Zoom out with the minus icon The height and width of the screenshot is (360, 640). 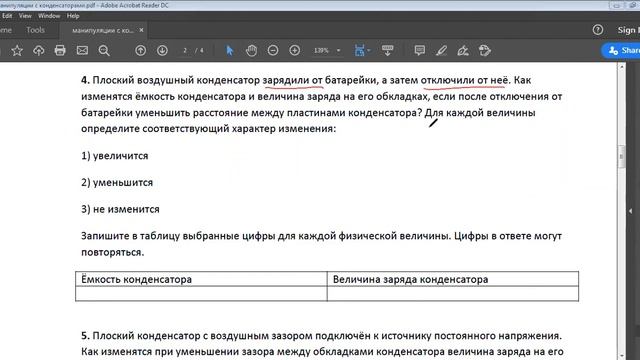tap(273, 51)
